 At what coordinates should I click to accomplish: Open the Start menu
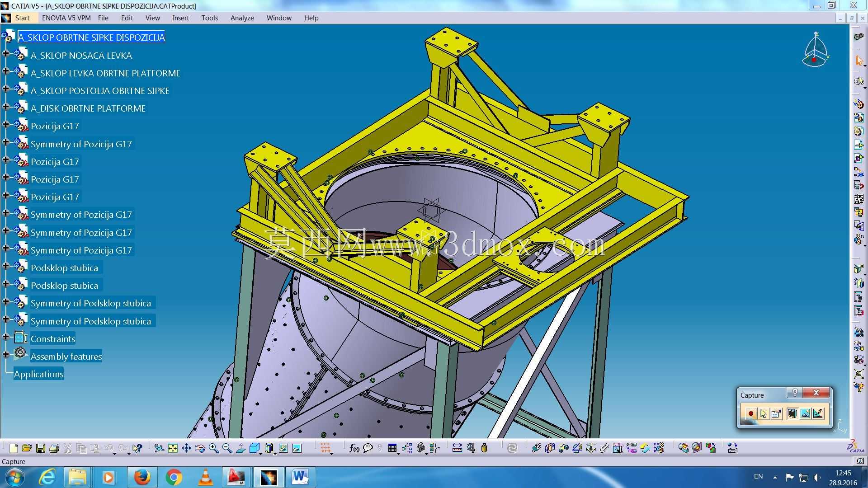(x=22, y=18)
